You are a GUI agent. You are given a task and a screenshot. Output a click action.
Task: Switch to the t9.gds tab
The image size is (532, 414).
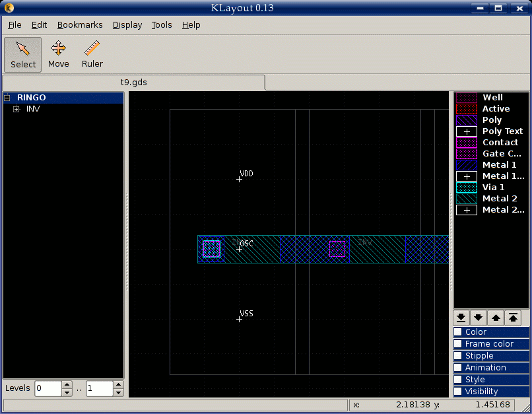pos(133,83)
